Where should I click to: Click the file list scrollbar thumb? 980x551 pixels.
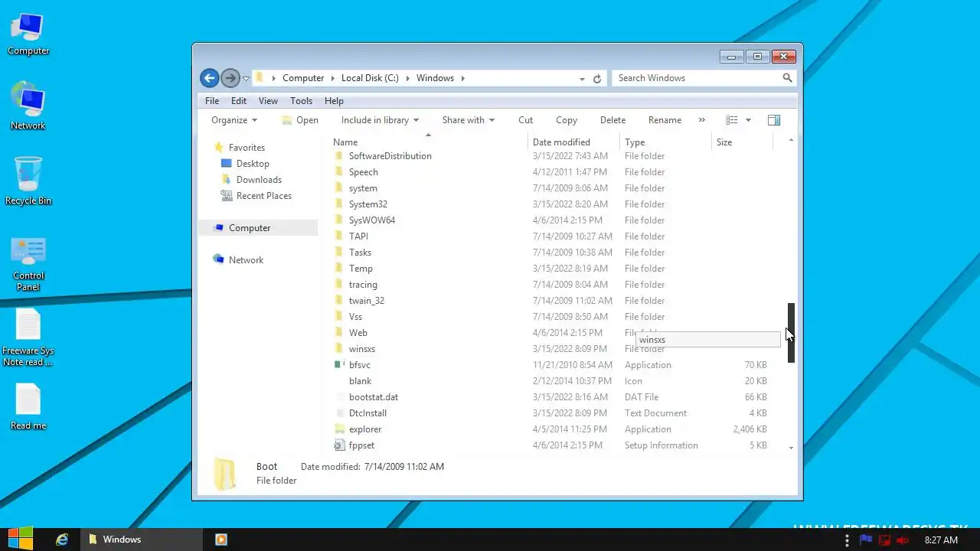791,333
